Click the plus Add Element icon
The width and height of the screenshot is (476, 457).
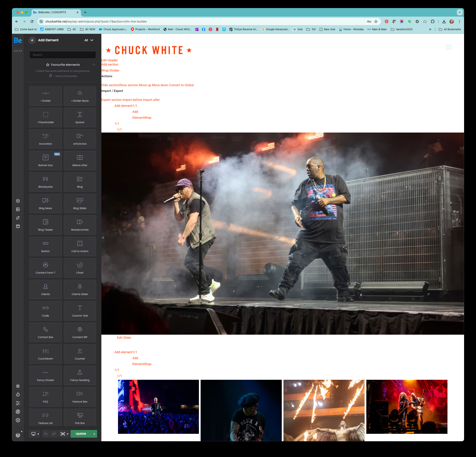pos(32,40)
